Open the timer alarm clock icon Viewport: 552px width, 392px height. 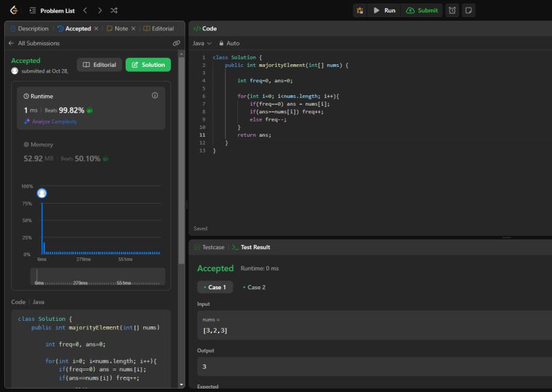pos(452,10)
